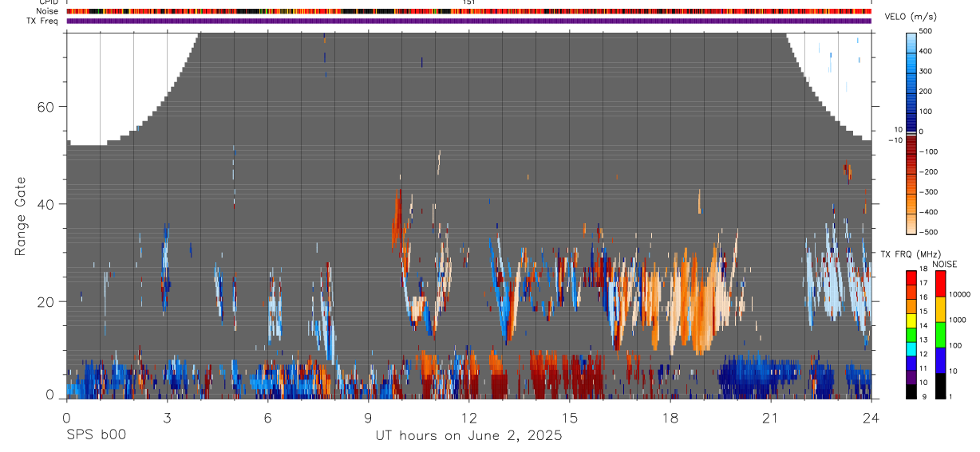This screenshot has height=452, width=980.
Task: Click the "10000" label on the noise scale
Action: [959, 294]
